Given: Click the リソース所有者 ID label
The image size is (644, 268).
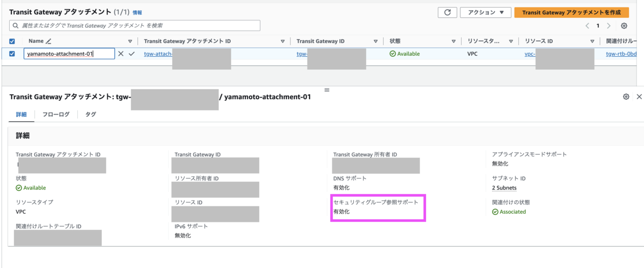Looking at the screenshot, I should [196, 178].
